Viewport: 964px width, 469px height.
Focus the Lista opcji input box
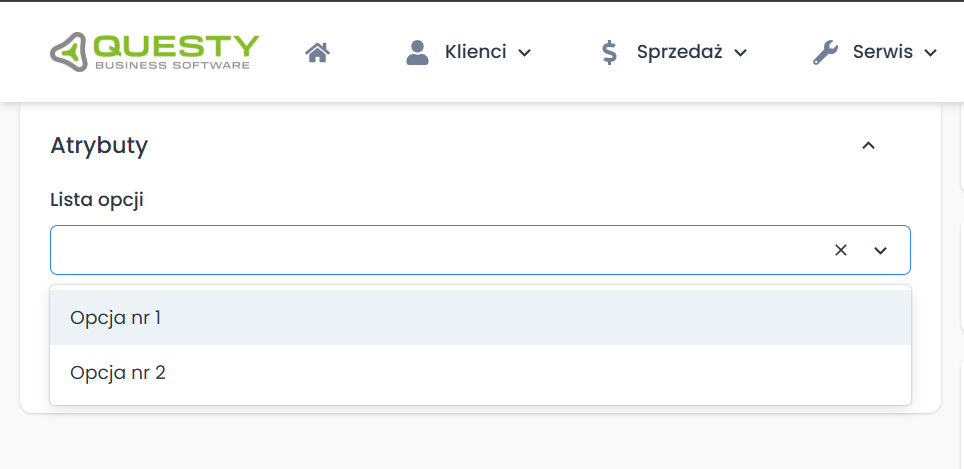point(430,250)
